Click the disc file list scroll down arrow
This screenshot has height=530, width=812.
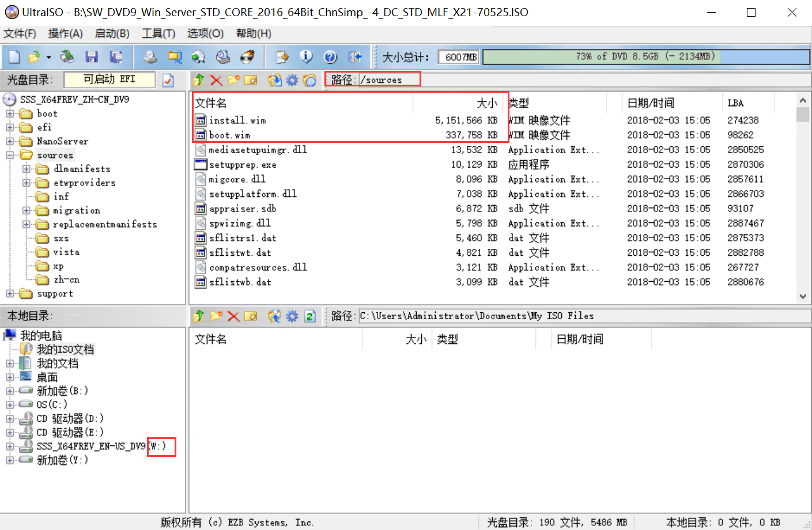click(803, 297)
